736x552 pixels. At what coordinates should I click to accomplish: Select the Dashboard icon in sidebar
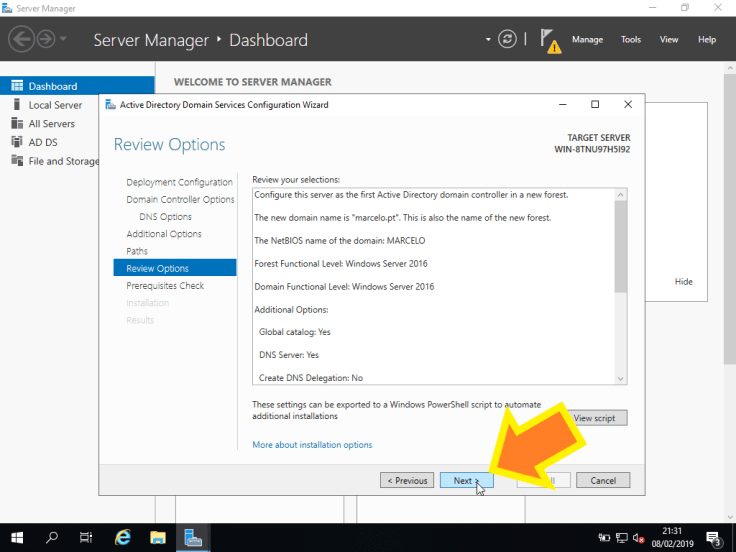tap(16, 86)
